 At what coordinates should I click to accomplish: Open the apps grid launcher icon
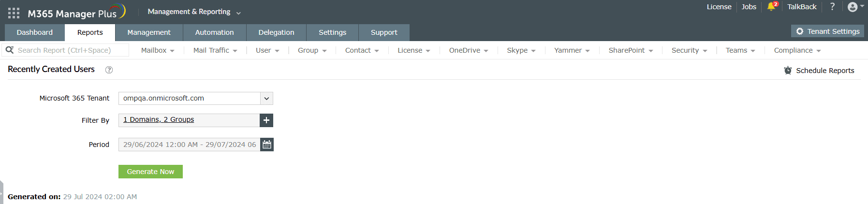click(14, 13)
